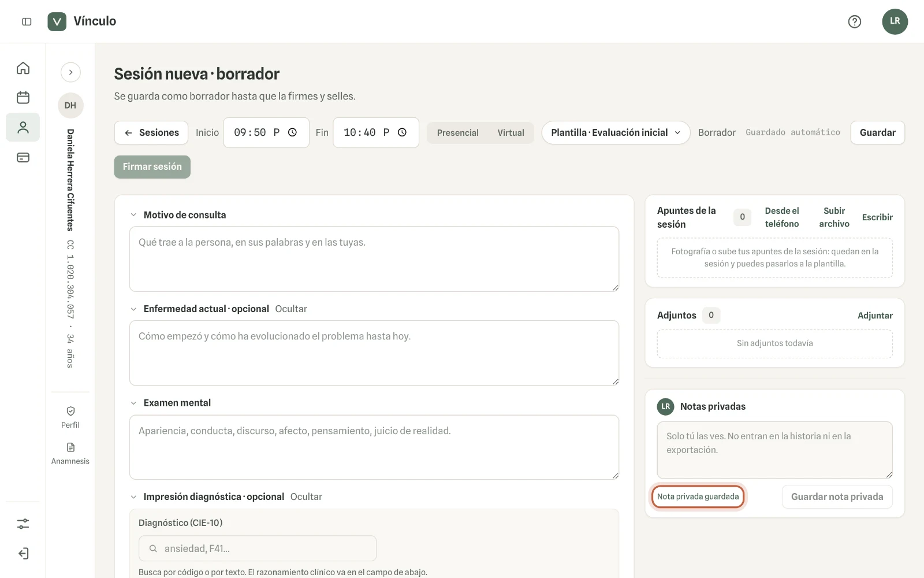This screenshot has height=578, width=924.
Task: Toggle the sidebar panel icon
Action: [x=27, y=21]
